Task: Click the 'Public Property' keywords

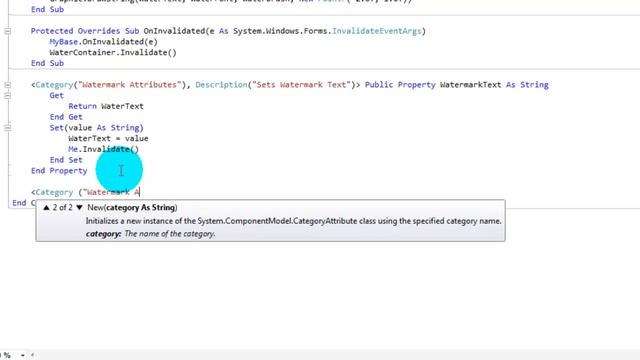Action: tap(400, 84)
